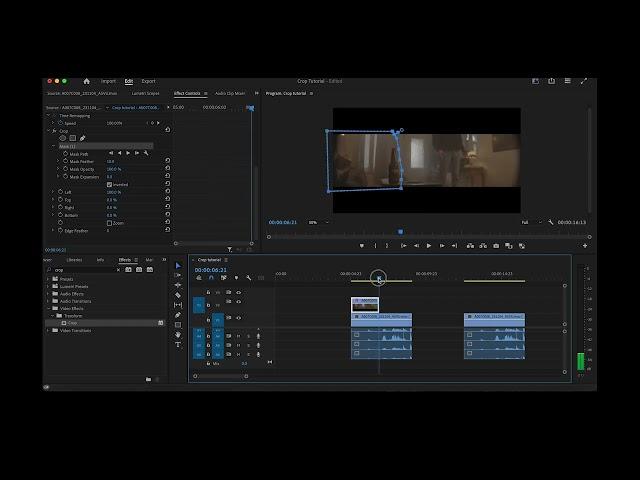The image size is (640, 480).
Task: Click the timeline playhead marker
Action: [x=379, y=279]
